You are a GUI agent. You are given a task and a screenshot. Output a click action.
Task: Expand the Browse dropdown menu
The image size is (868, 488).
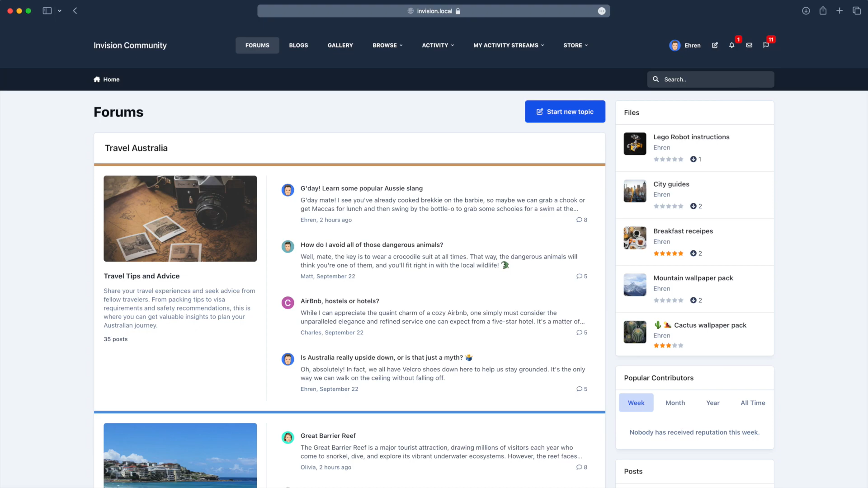387,45
